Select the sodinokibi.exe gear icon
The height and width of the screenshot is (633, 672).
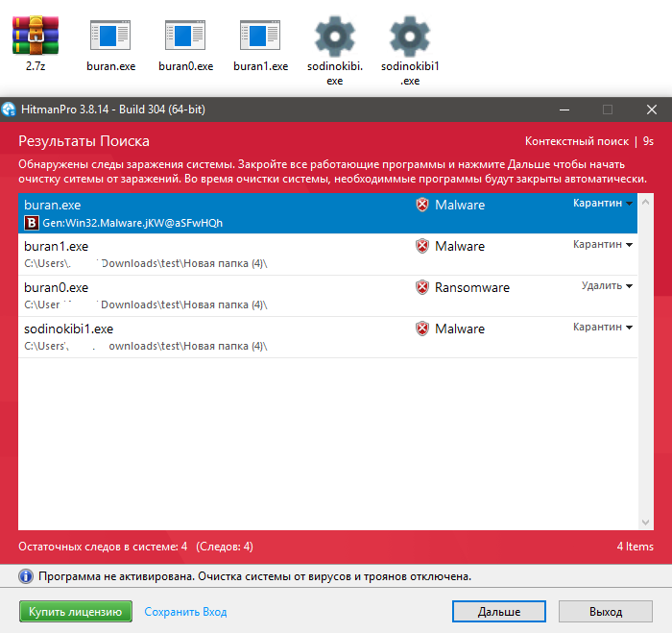pos(335,37)
